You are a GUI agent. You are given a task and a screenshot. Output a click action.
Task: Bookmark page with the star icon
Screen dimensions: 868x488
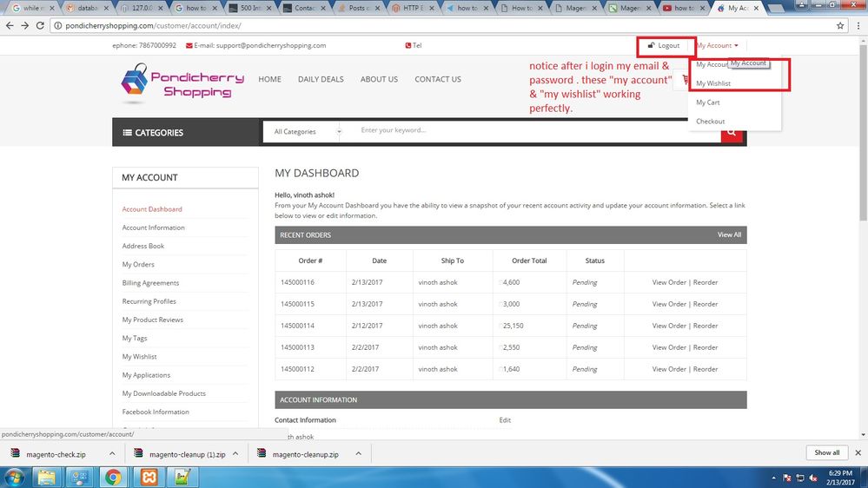coord(840,26)
